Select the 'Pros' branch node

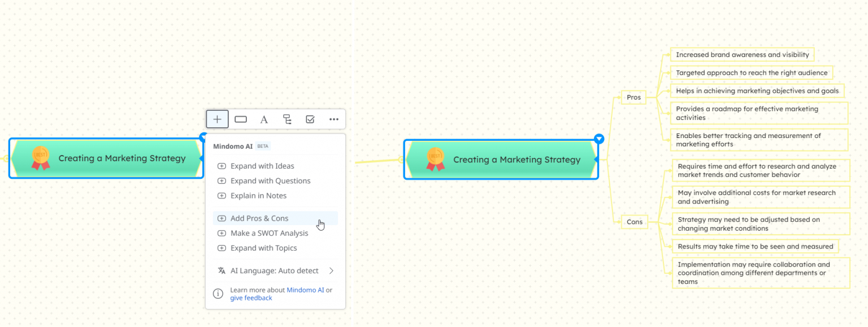[633, 97]
